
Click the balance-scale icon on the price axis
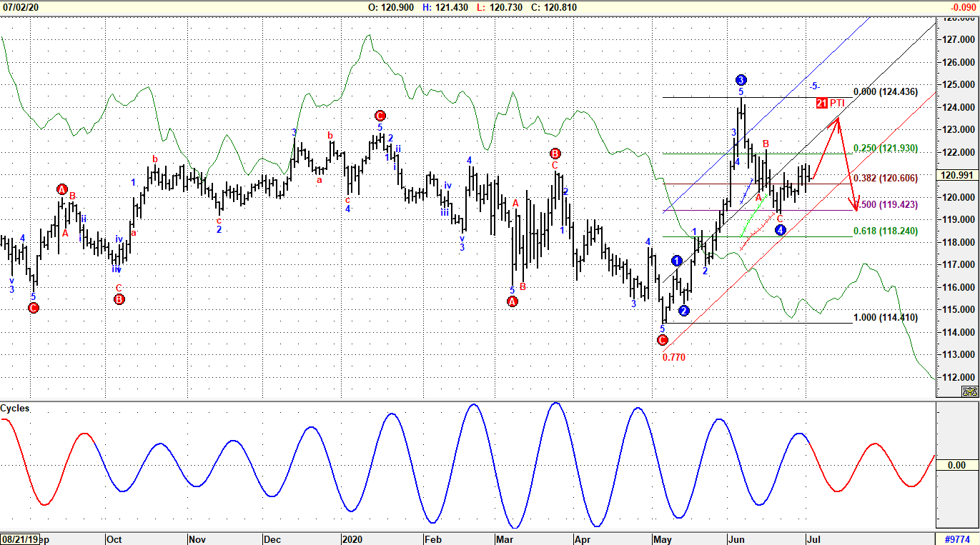click(x=970, y=391)
